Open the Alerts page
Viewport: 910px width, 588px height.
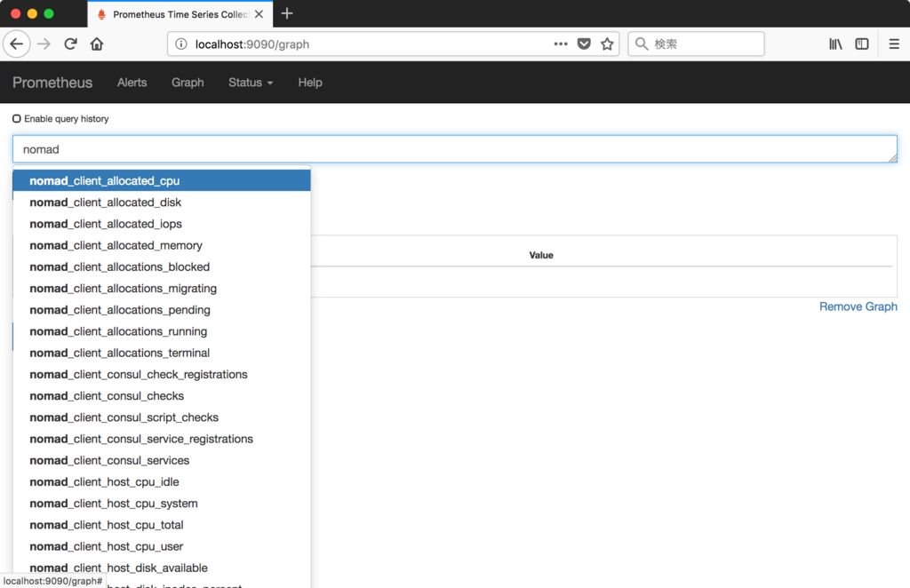click(132, 83)
